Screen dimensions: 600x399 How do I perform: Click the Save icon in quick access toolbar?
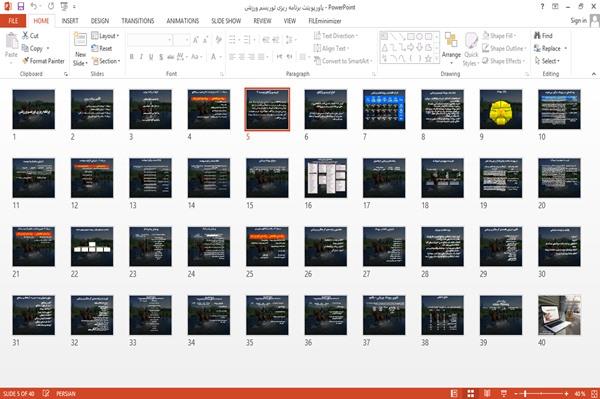point(21,7)
